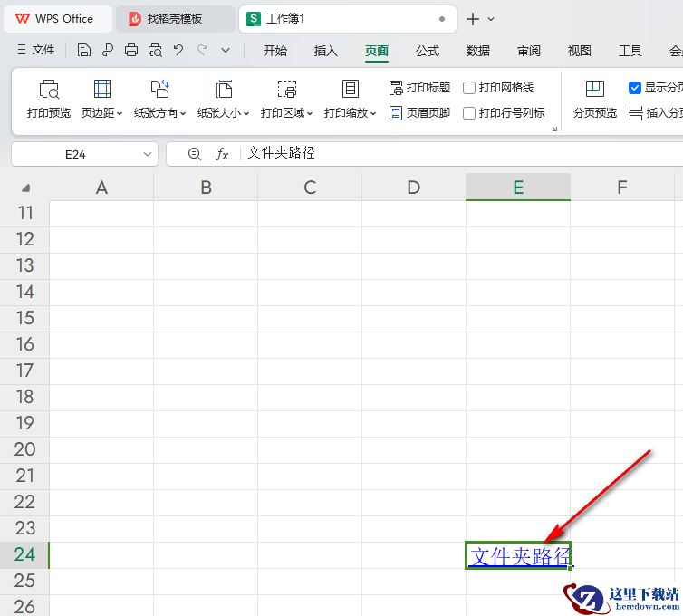Open the Name Box dropdown showing E24
683x616 pixels.
148,155
